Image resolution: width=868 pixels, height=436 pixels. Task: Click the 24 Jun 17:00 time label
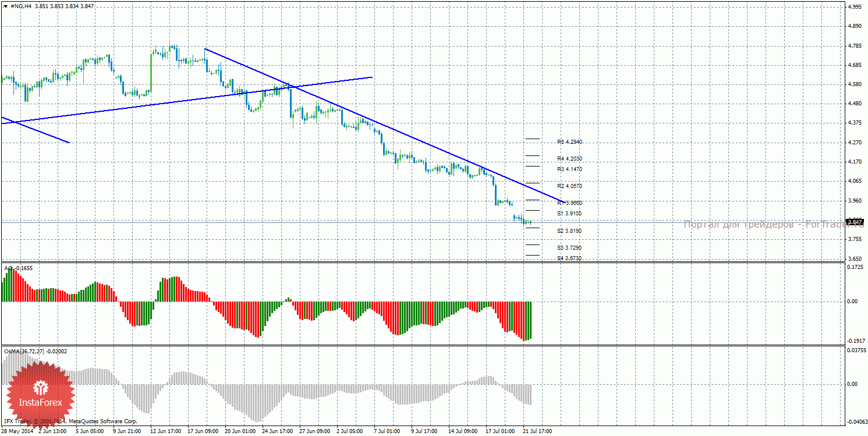click(277, 431)
